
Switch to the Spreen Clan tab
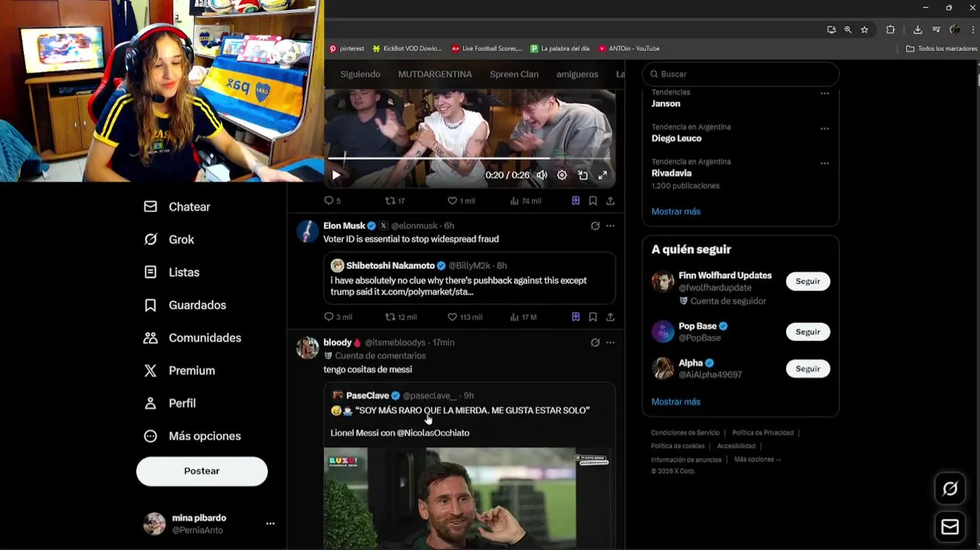coord(514,74)
